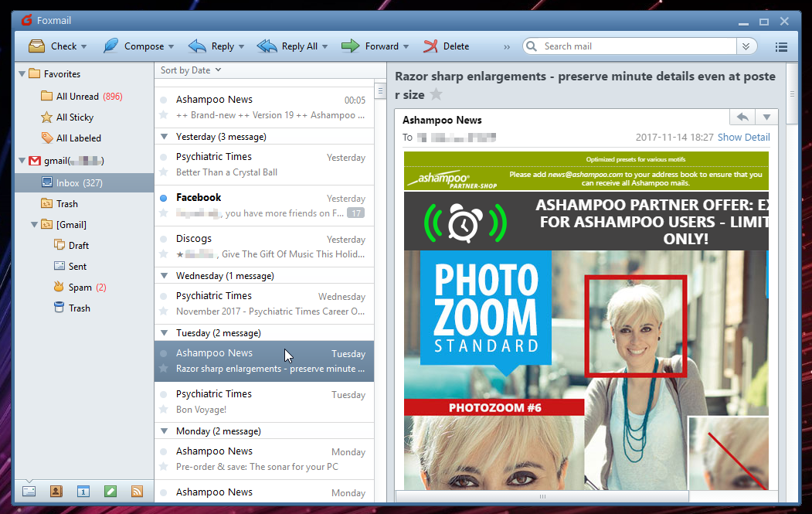Screen dimensions: 812x514
Task: Open the Draft folder
Action: coord(71,245)
